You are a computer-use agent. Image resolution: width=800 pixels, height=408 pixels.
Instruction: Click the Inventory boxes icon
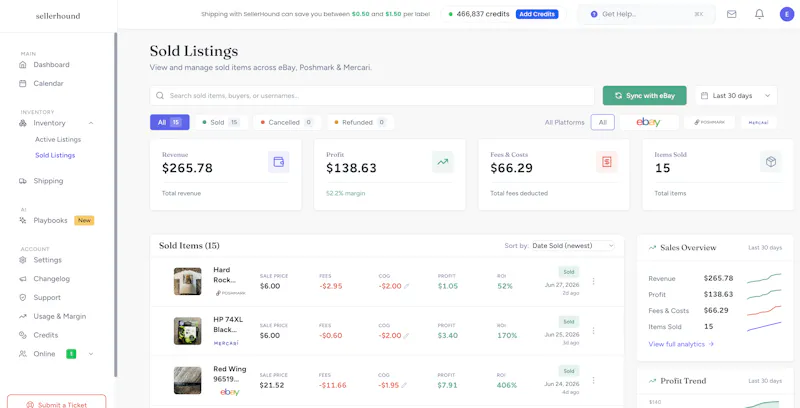pyautogui.click(x=22, y=123)
